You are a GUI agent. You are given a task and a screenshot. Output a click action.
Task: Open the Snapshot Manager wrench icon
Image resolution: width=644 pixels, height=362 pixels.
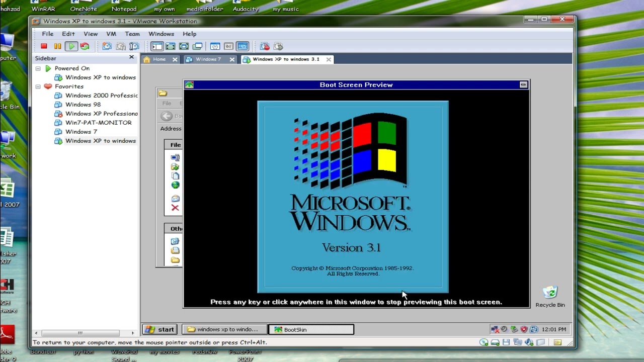coord(134,46)
